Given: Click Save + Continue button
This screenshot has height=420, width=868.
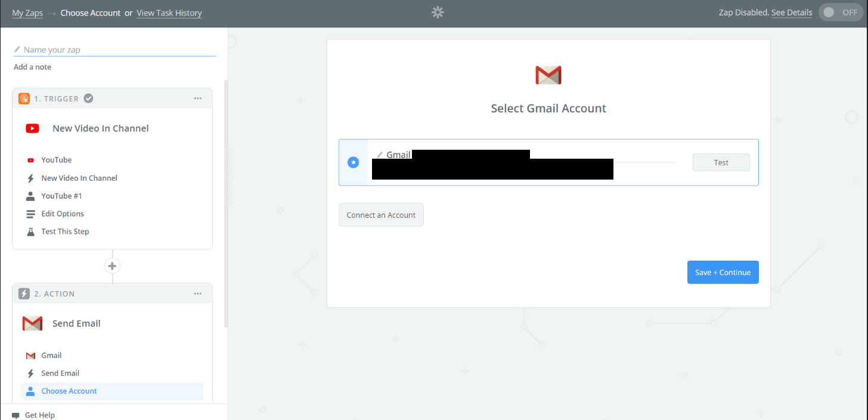Looking at the screenshot, I should (723, 272).
